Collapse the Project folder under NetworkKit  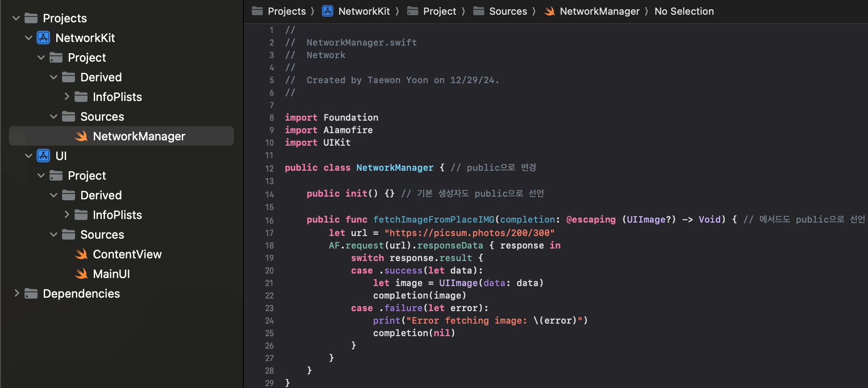point(41,58)
